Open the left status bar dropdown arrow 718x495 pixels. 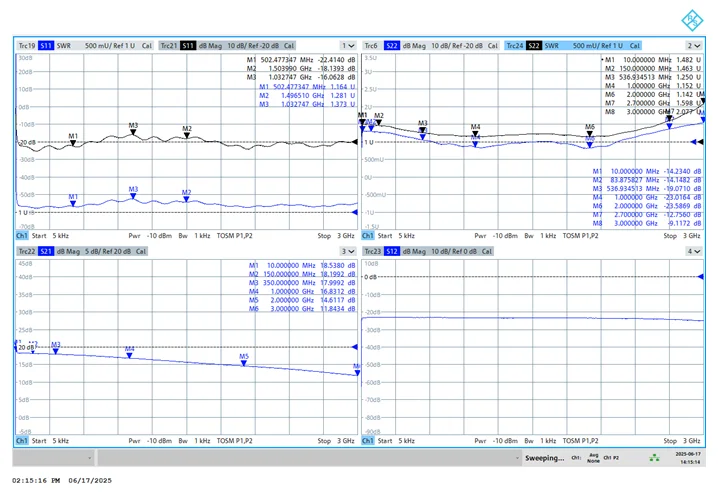click(x=89, y=457)
